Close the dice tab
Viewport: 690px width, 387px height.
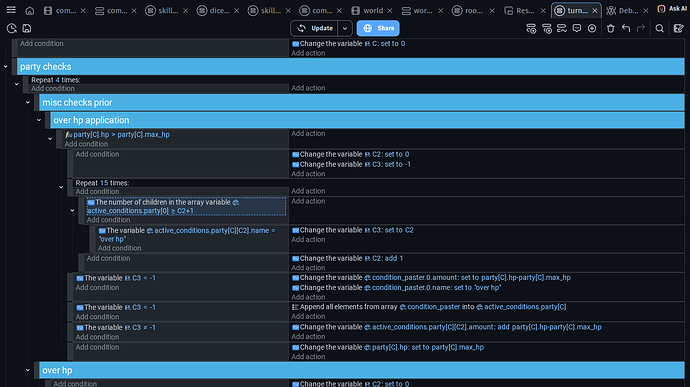pyautogui.click(x=237, y=11)
